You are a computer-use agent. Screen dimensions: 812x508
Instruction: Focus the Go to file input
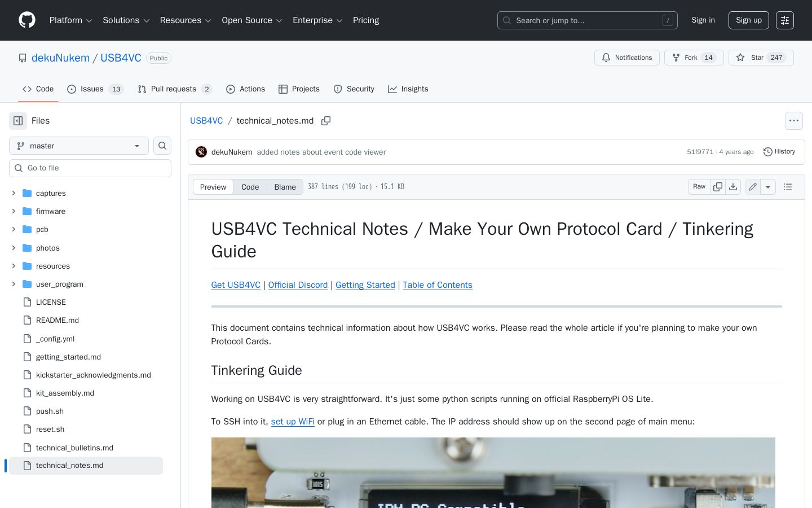click(x=90, y=168)
